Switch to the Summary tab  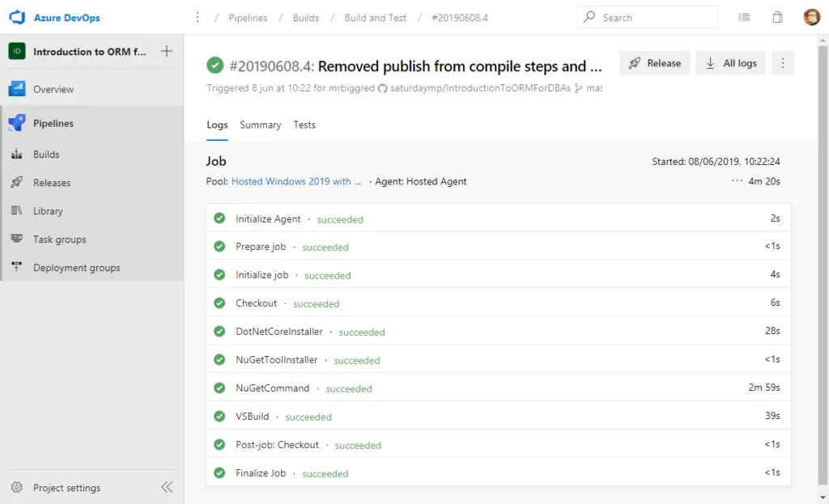pos(260,125)
